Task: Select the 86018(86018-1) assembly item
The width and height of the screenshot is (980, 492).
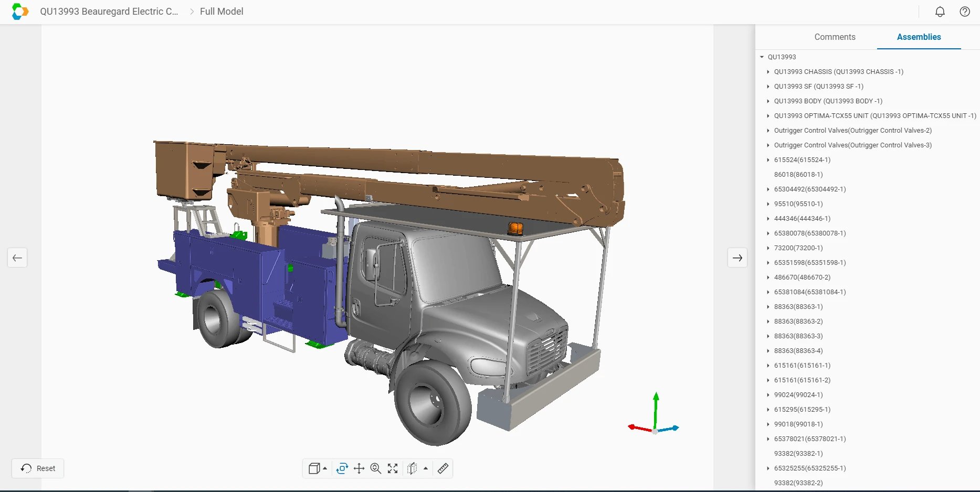Action: coord(798,174)
